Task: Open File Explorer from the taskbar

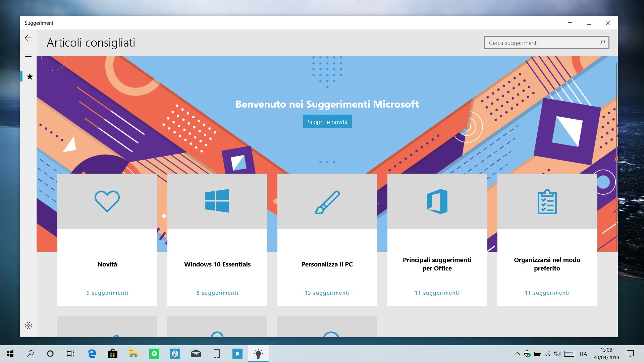Action: (133, 354)
